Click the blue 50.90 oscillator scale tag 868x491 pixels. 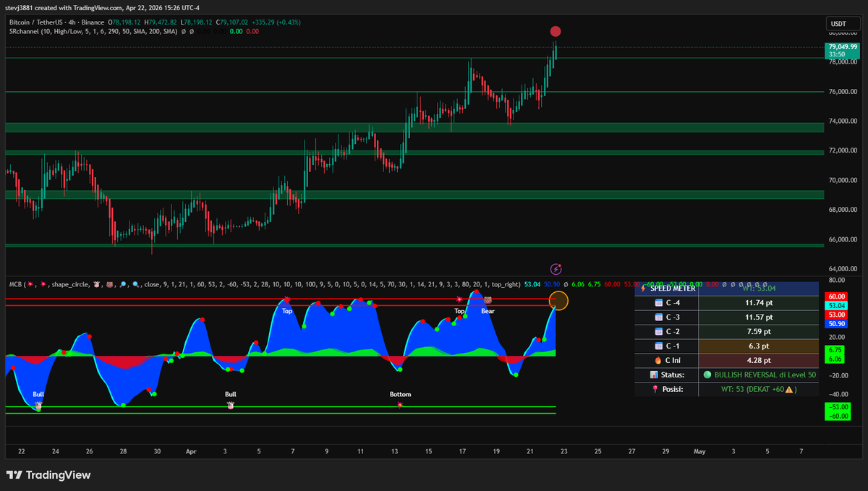(836, 324)
